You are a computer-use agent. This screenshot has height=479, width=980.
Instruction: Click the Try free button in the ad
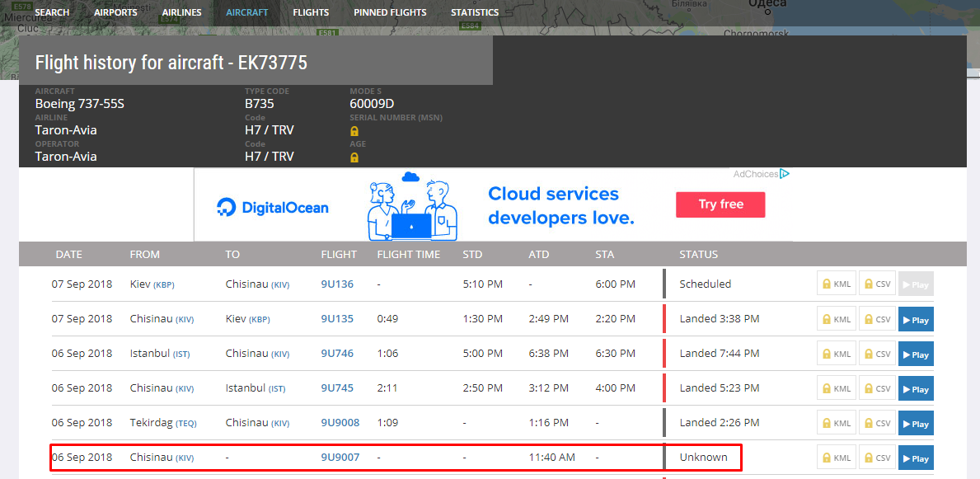tap(720, 204)
